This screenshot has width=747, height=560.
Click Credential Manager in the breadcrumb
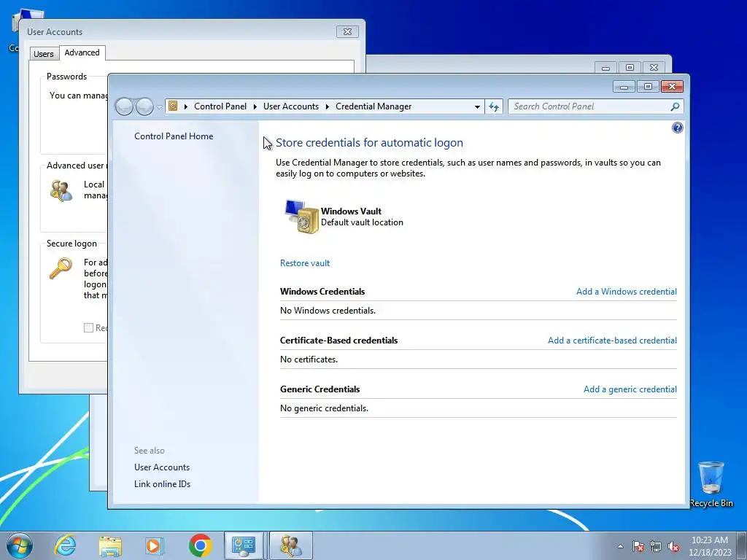(x=373, y=106)
